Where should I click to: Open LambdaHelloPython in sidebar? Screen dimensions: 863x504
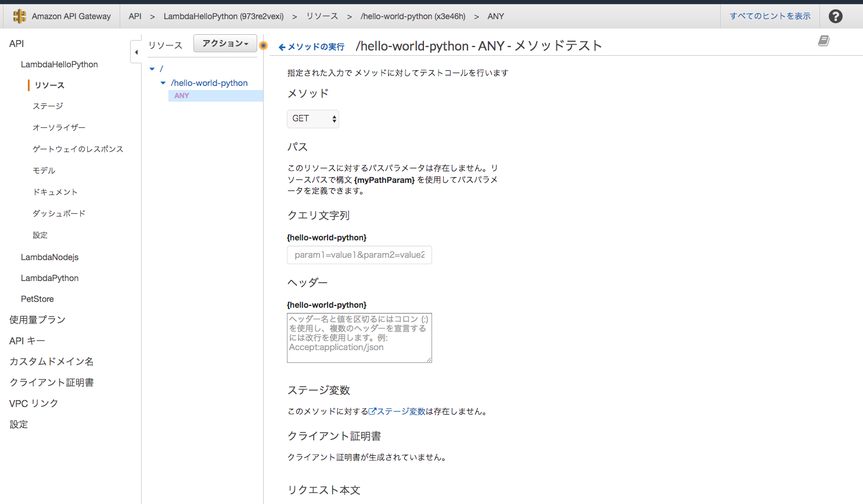pos(59,64)
